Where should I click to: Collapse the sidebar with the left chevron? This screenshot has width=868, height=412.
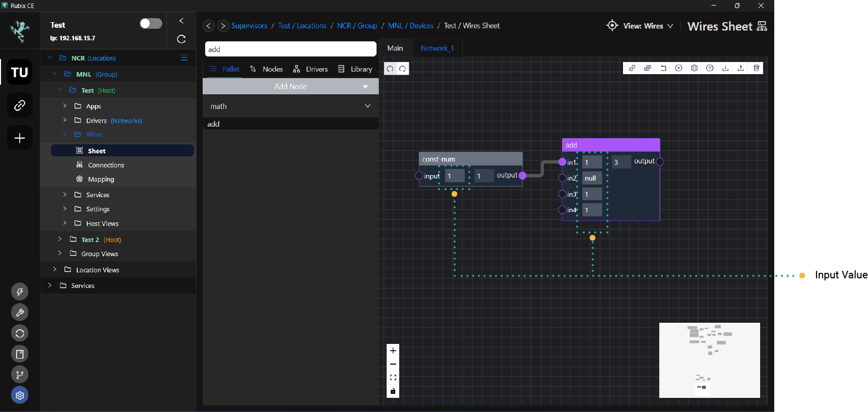pos(181,21)
